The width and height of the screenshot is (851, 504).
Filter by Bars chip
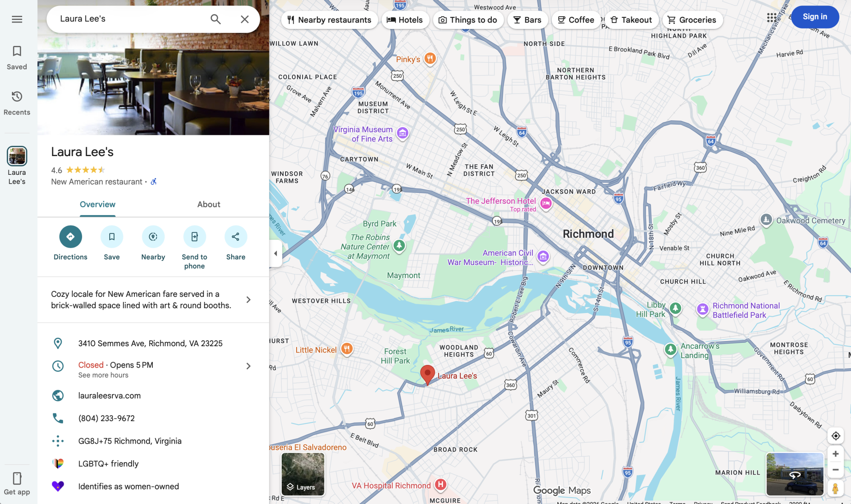pos(528,20)
